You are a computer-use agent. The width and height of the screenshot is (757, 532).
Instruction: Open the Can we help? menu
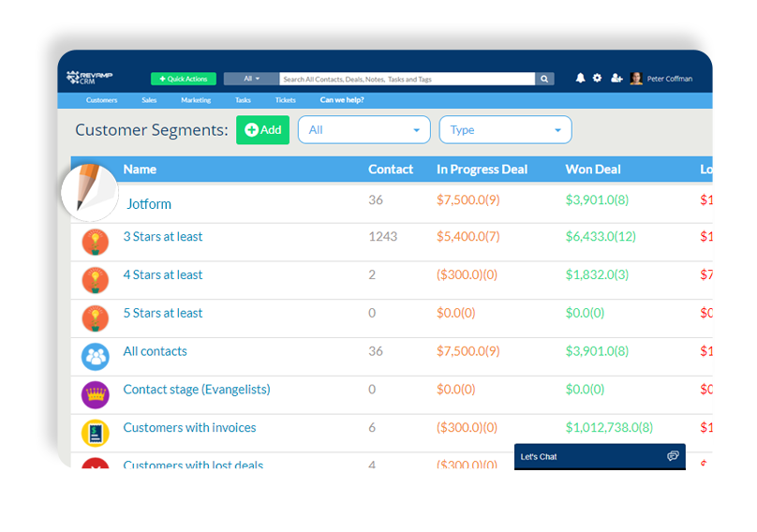[342, 100]
